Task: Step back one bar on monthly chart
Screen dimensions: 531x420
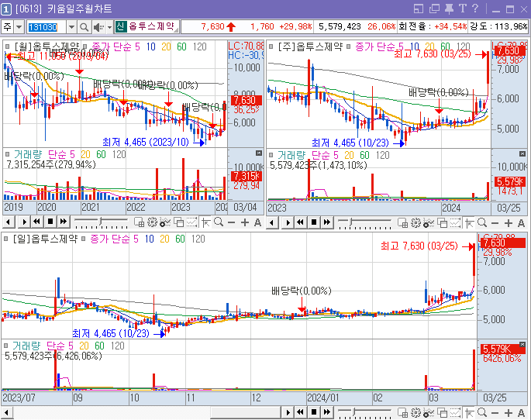Action: 9,222
